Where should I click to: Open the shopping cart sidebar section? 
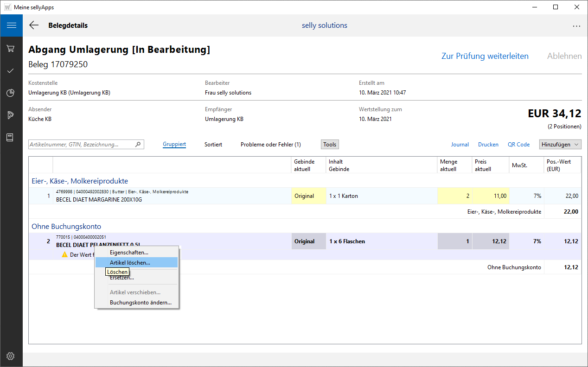click(11, 49)
